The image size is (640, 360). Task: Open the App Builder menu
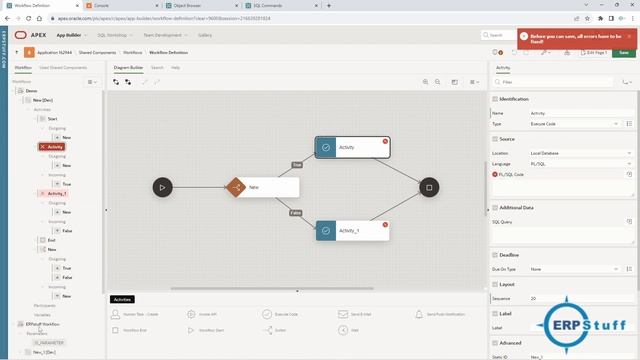[x=71, y=35]
